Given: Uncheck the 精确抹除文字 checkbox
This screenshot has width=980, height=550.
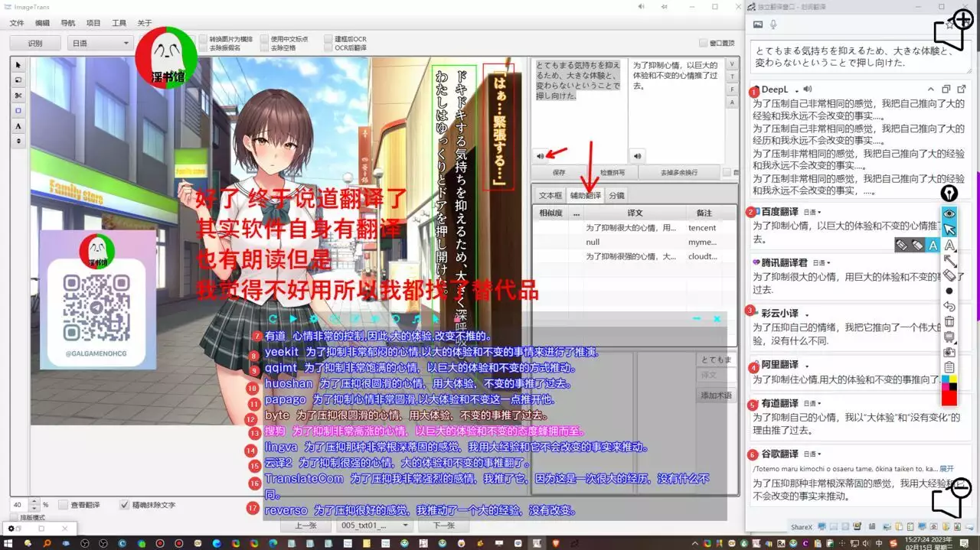Looking at the screenshot, I should pos(125,505).
